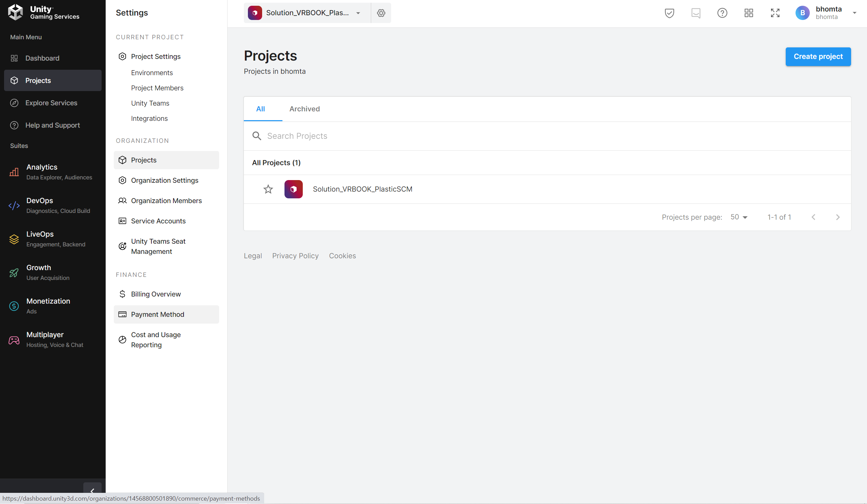Open the Monetization suite dollar icon

point(14,306)
